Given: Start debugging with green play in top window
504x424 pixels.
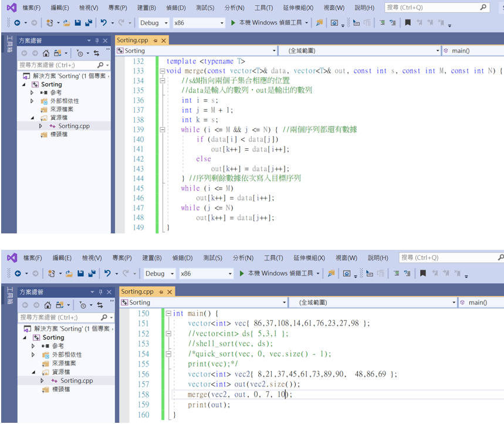Looking at the screenshot, I should point(233,22).
